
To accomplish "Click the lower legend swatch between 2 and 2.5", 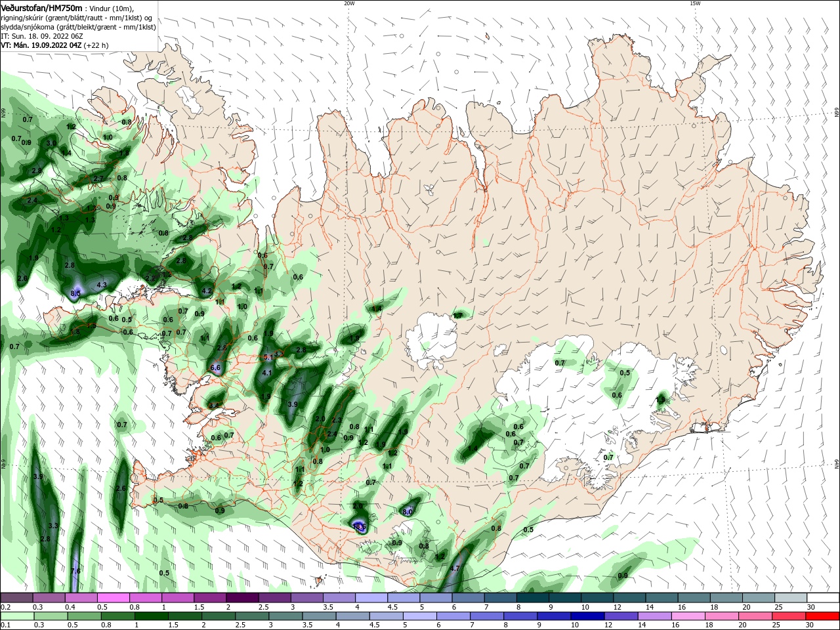I will 219,616.
